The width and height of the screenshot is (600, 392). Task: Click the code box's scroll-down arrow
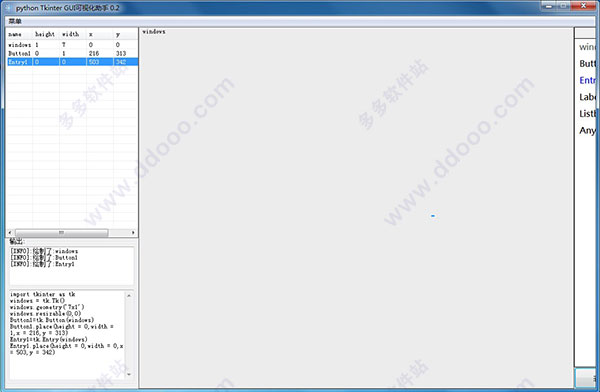point(129,374)
